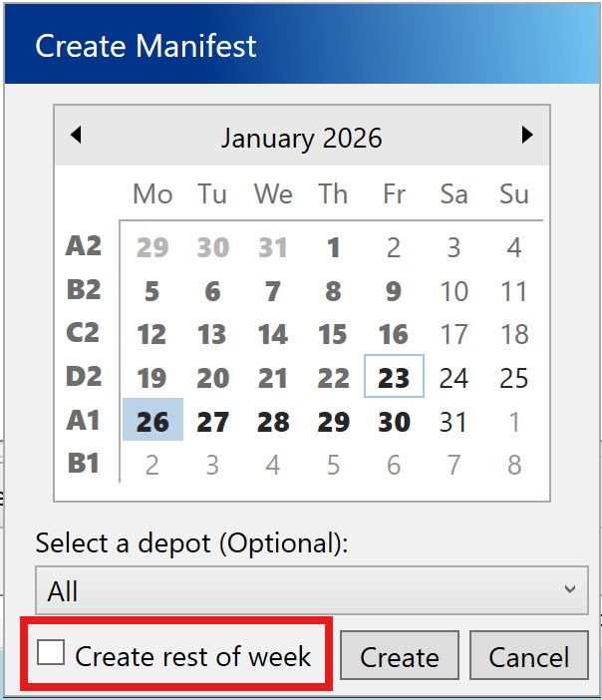602x700 pixels.
Task: Go to next month arrow
Action: tap(527, 136)
